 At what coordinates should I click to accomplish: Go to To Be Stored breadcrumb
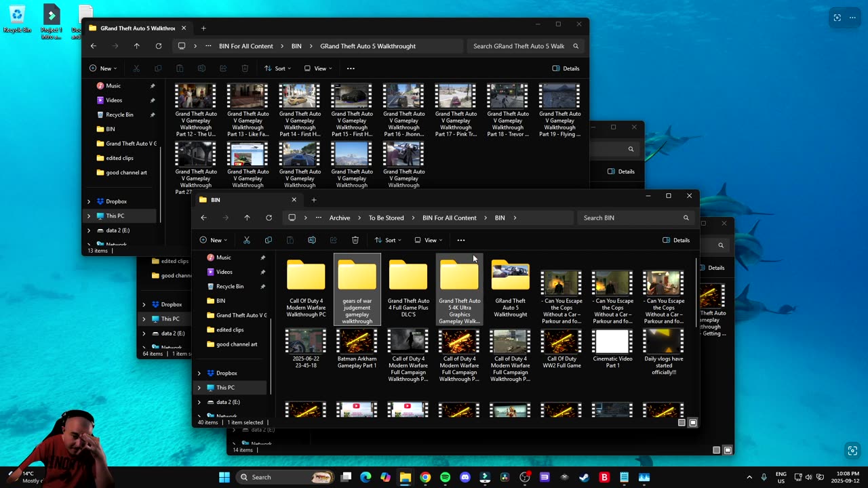(386, 218)
